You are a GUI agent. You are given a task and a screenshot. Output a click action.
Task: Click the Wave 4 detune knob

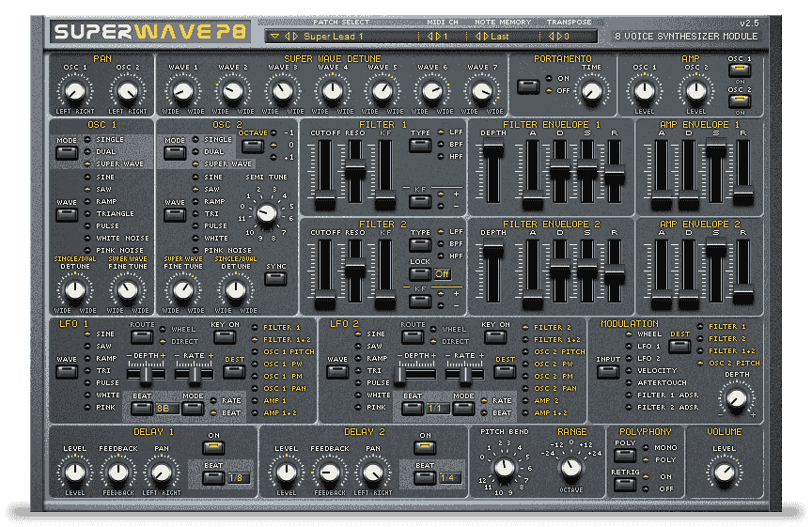click(x=332, y=92)
